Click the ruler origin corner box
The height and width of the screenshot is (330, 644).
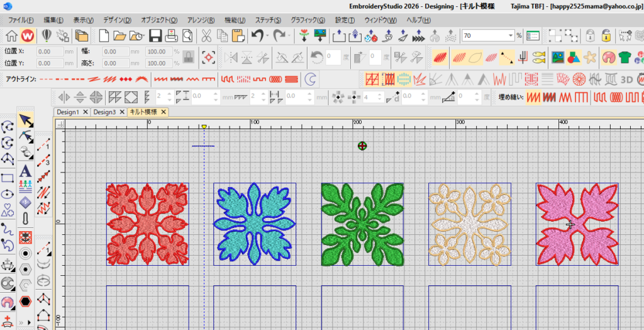(x=61, y=124)
